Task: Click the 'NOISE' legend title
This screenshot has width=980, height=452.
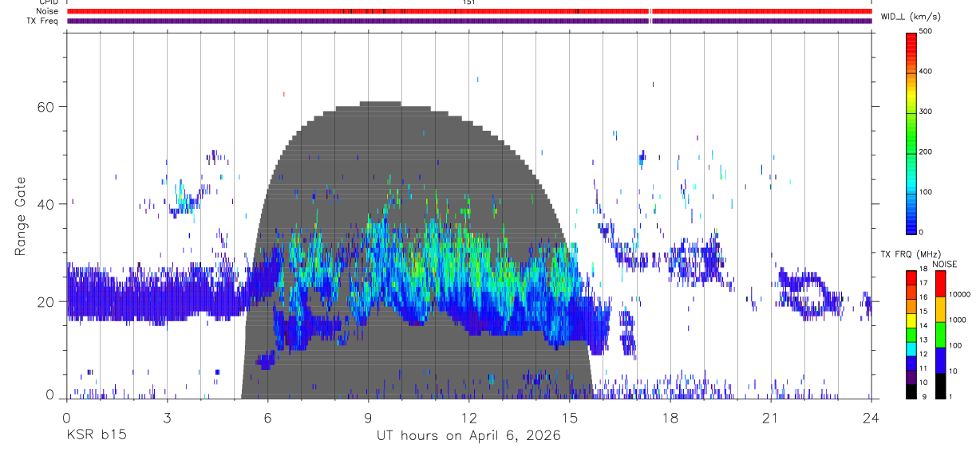Action: pos(944,264)
